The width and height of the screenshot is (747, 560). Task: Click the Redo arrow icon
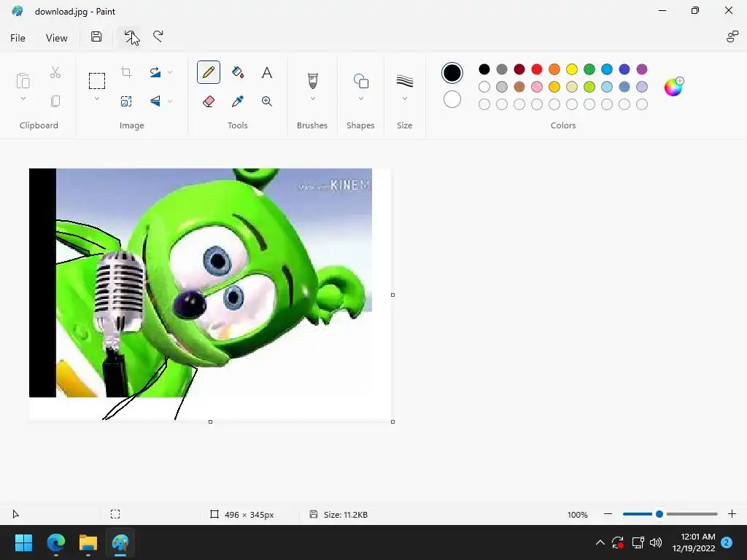click(x=158, y=36)
